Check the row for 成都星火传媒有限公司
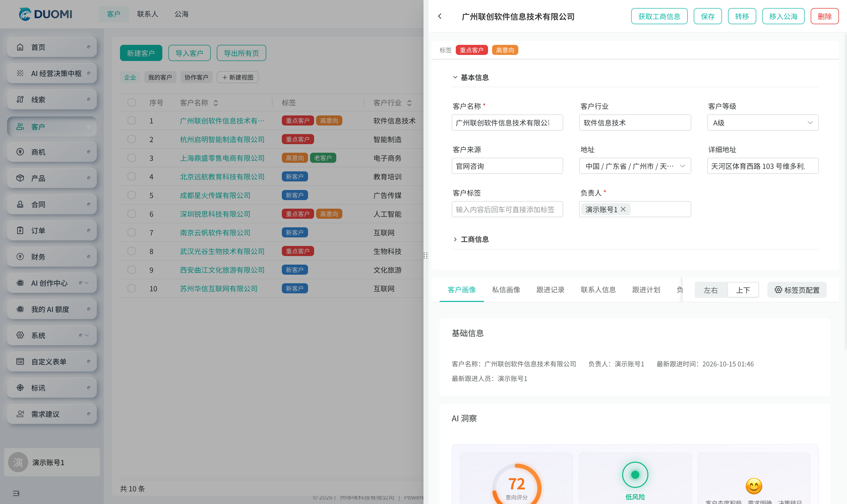 [132, 195]
